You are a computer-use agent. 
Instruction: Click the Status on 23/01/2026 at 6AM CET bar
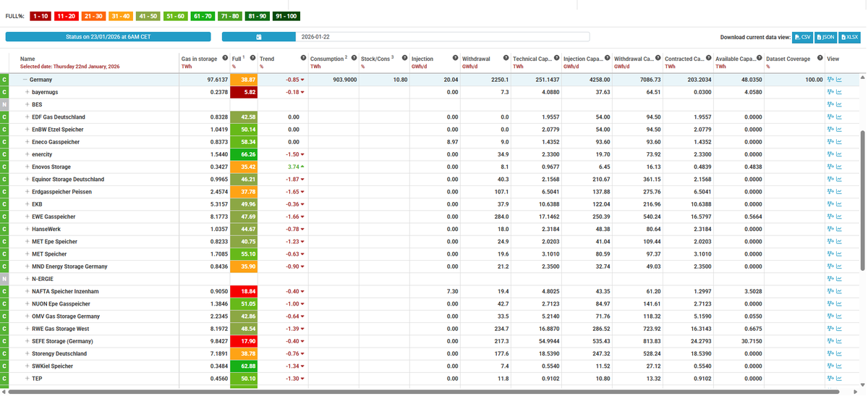(x=108, y=36)
